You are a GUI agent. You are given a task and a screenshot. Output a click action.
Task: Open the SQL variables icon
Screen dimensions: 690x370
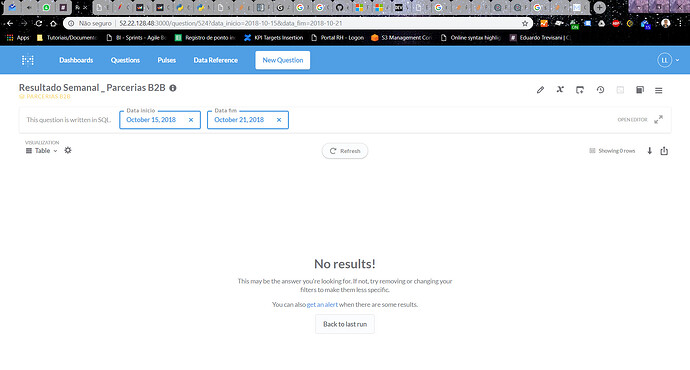560,90
